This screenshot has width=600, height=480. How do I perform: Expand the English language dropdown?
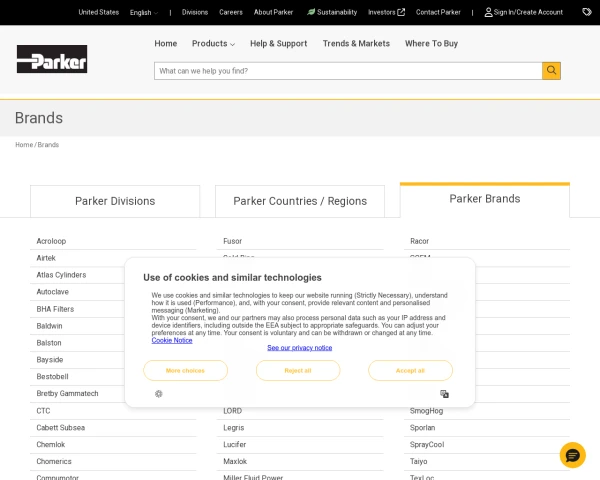(143, 13)
